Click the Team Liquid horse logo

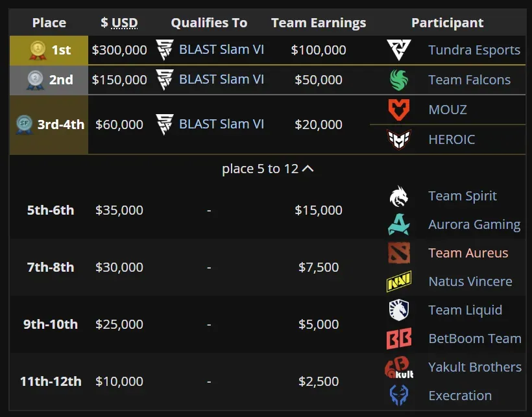[399, 310]
